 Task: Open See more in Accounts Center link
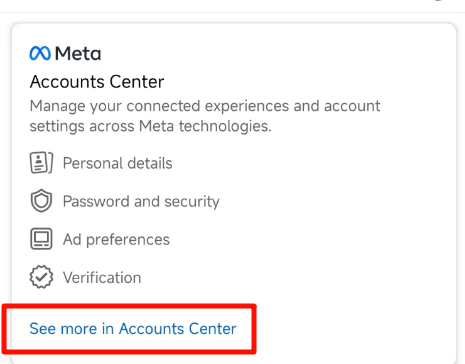tap(133, 329)
